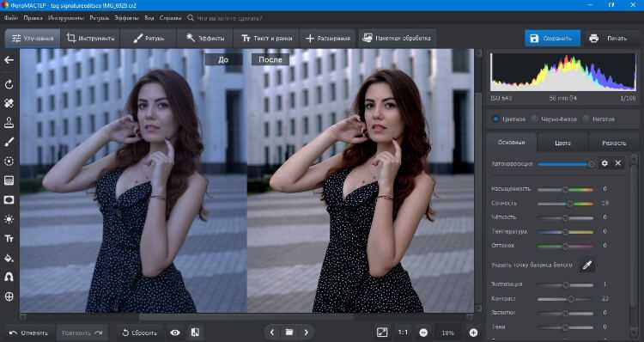Click the search magnifier in menu bar

[190, 18]
